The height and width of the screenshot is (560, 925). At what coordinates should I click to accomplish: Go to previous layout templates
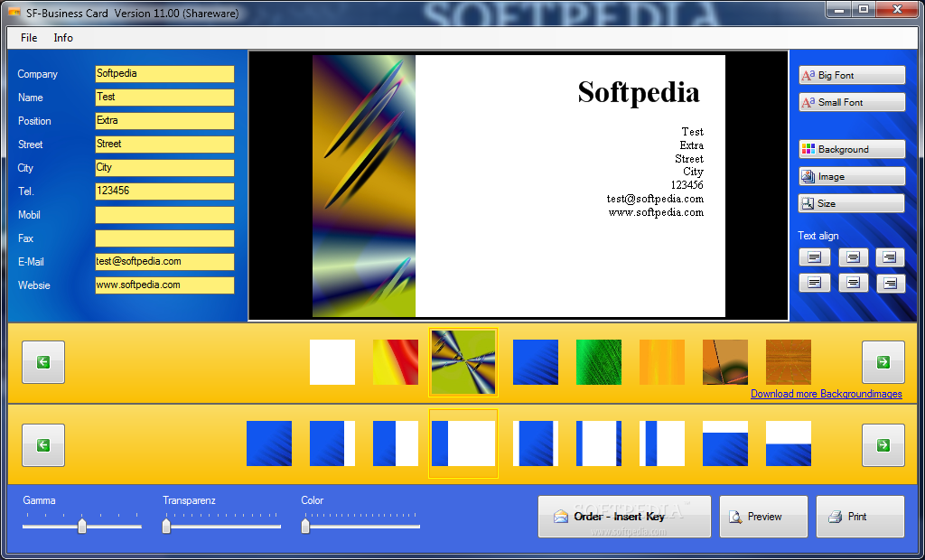click(43, 445)
